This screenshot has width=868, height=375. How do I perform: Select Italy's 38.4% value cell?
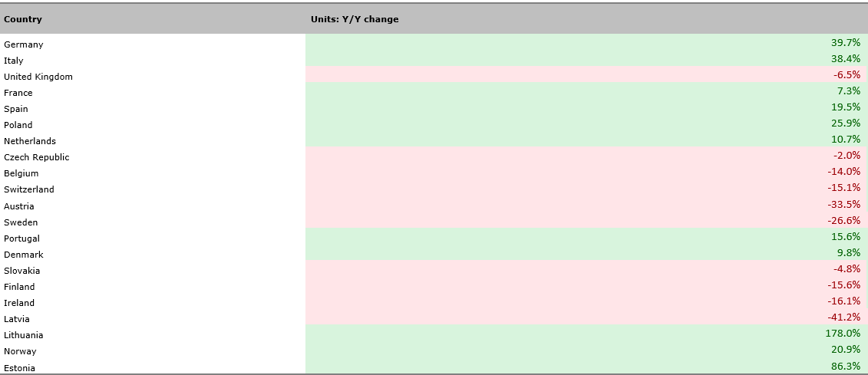tap(845, 59)
